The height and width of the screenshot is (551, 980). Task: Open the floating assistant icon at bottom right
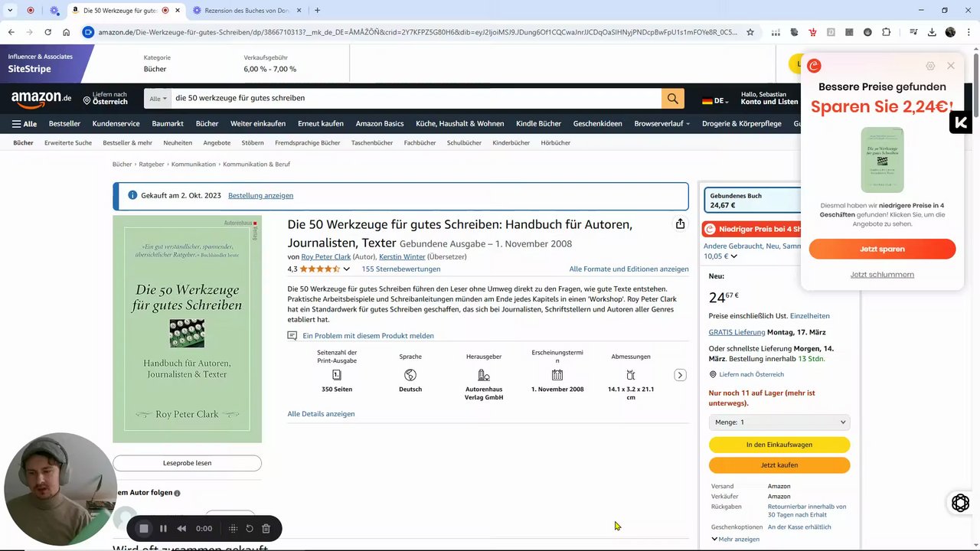(960, 503)
